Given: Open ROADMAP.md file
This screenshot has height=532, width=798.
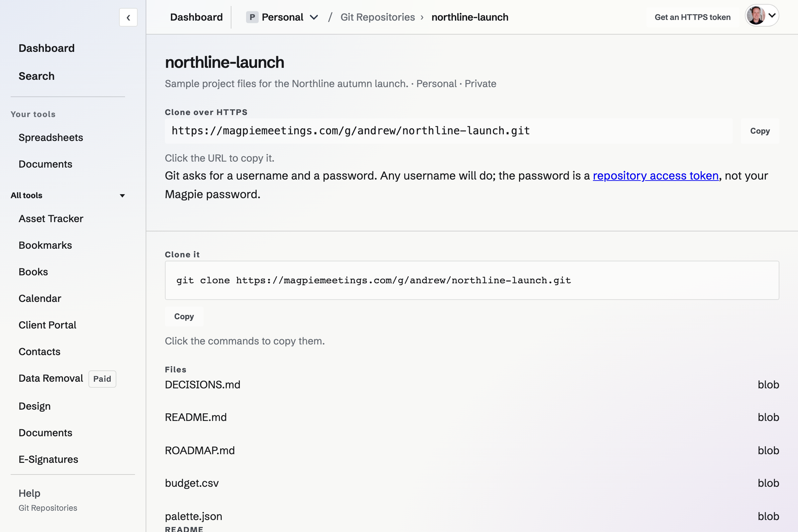Looking at the screenshot, I should (x=200, y=451).
